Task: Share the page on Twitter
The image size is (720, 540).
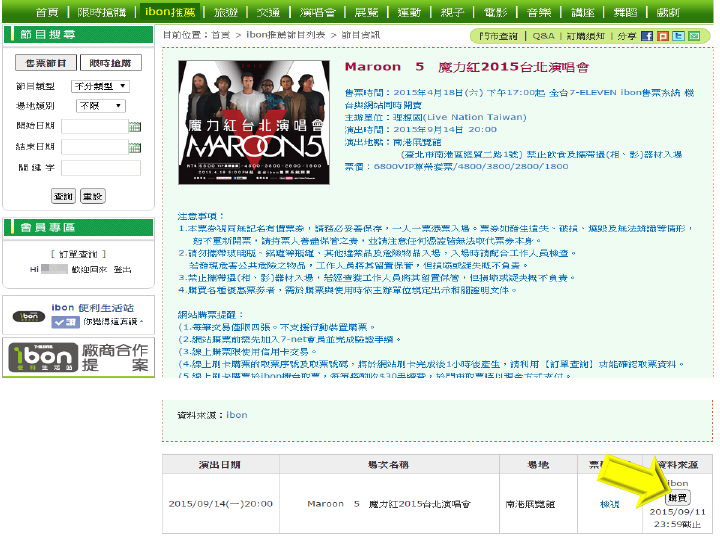Action: (678, 36)
